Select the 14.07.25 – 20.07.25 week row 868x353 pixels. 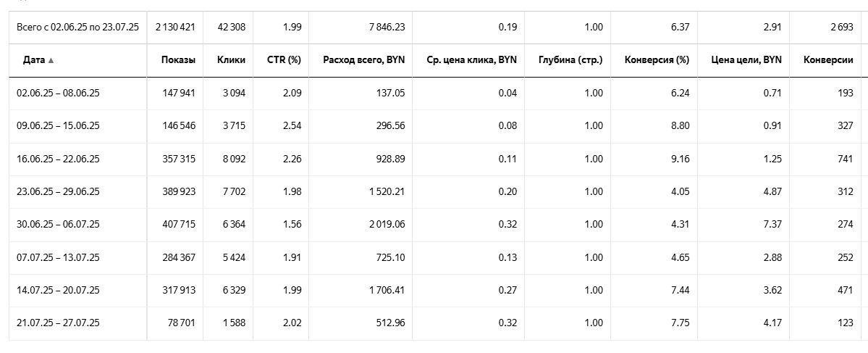57,290
